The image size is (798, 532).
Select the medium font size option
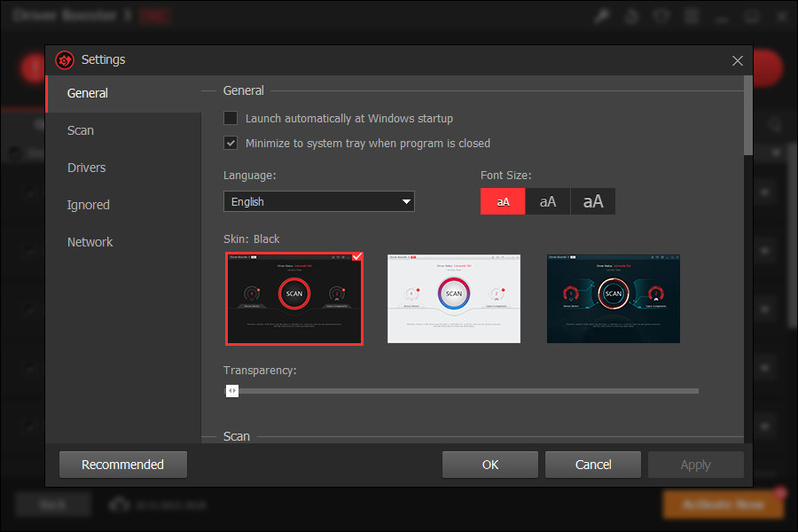pyautogui.click(x=547, y=201)
